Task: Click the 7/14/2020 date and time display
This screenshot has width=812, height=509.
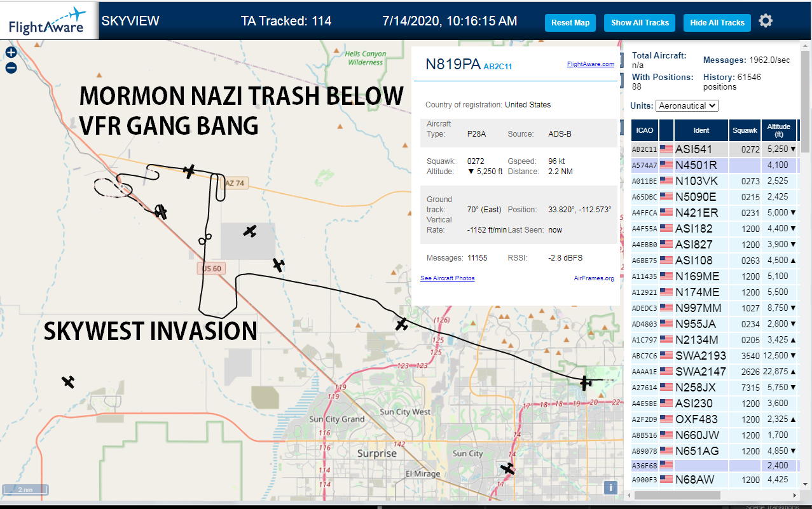Action: point(450,21)
